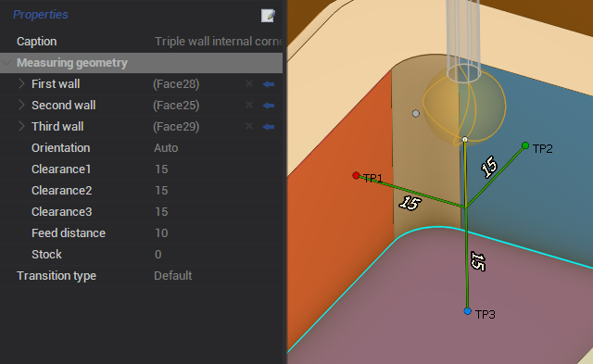
Task: Click the edit properties icon in the Properties header
Action: coord(268,16)
